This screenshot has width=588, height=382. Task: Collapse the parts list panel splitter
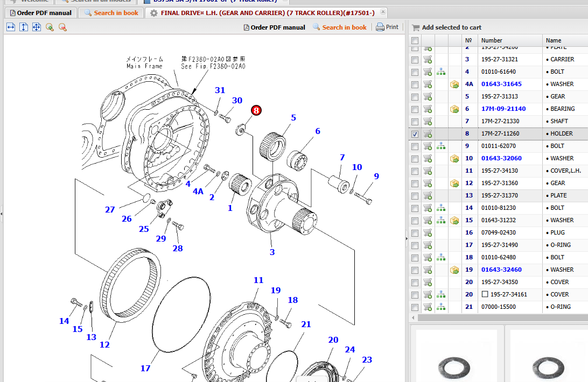tap(407, 238)
